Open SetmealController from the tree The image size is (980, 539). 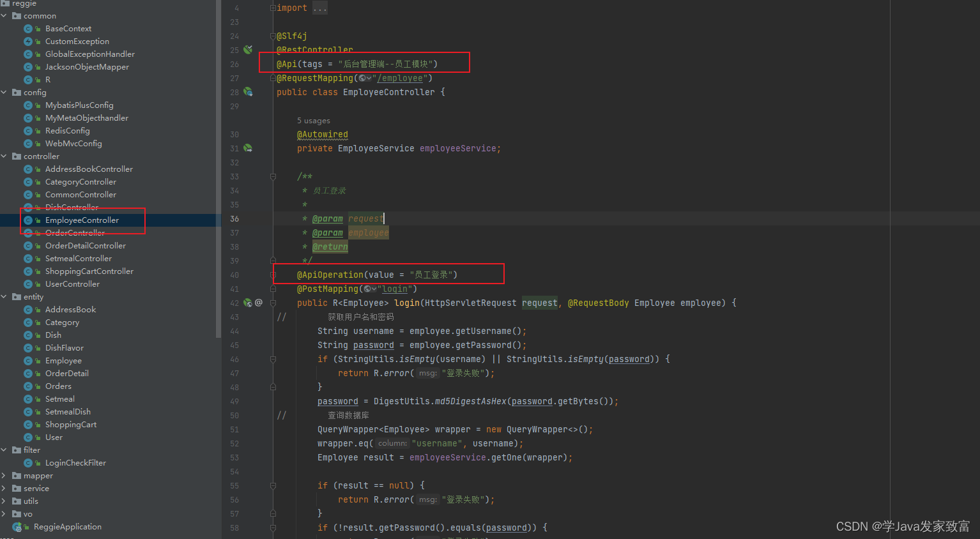click(x=79, y=259)
